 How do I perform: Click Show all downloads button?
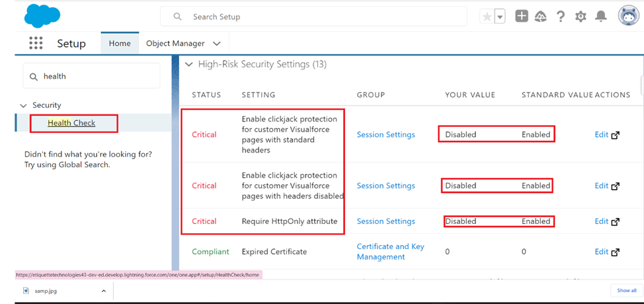tap(627, 291)
